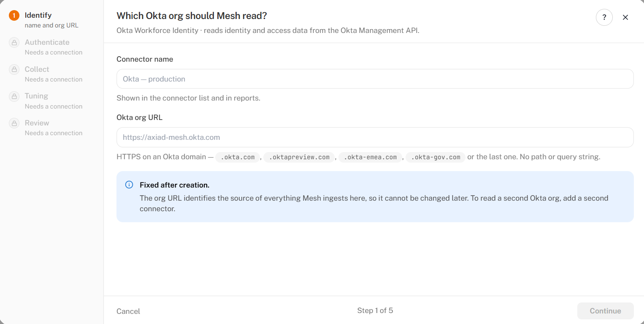
Task: Click the Continue button
Action: tap(605, 311)
